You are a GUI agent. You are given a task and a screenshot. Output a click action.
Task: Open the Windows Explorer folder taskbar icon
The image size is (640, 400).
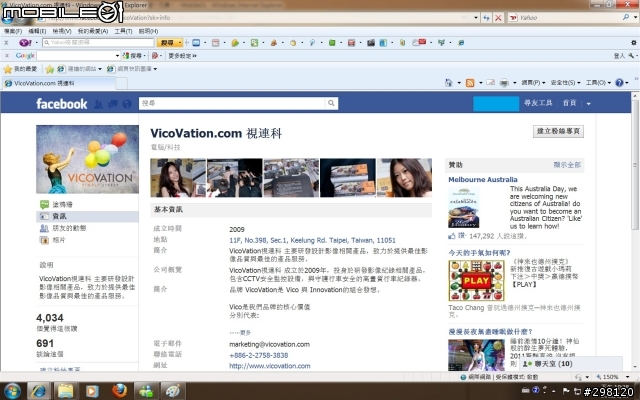click(x=65, y=391)
